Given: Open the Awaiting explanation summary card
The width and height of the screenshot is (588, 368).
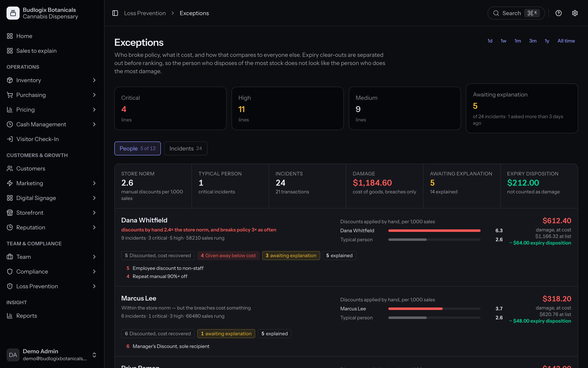Looking at the screenshot, I should [x=522, y=108].
